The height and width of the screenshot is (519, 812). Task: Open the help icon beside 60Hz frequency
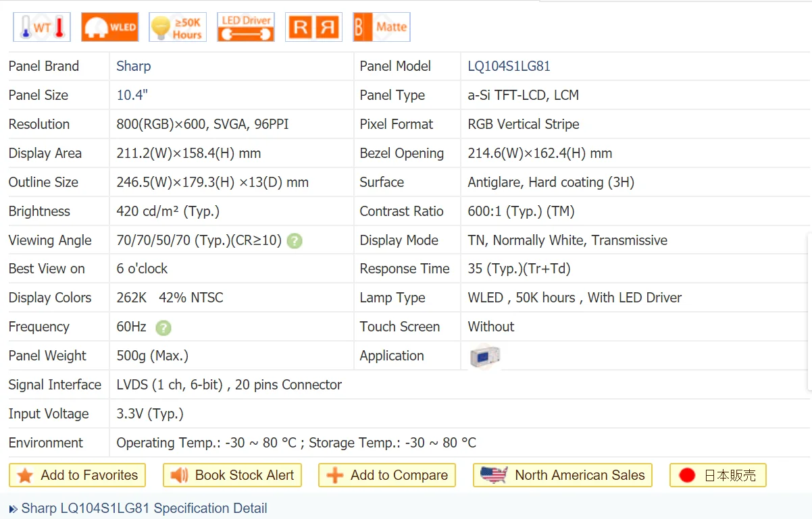(x=163, y=328)
